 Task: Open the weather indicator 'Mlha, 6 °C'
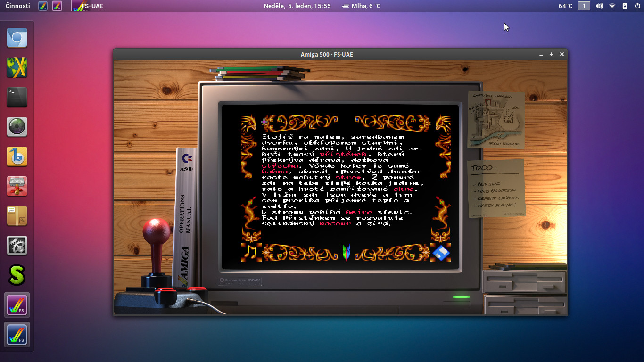362,6
